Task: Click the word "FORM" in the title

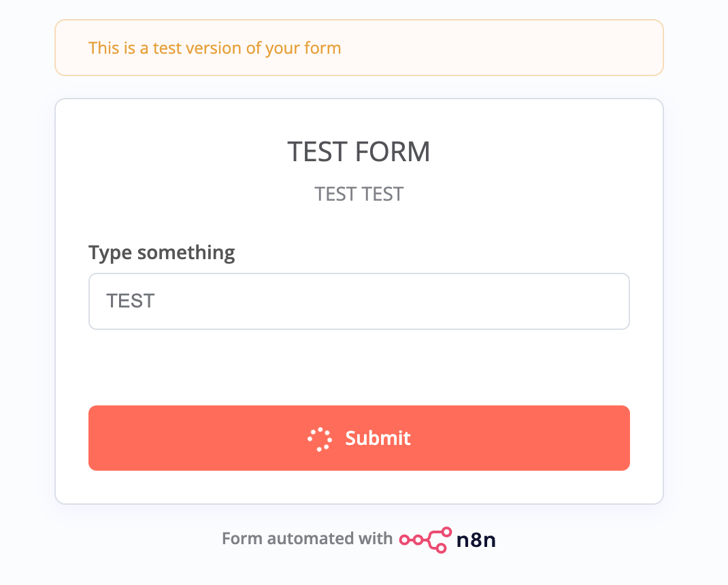Action: point(397,152)
